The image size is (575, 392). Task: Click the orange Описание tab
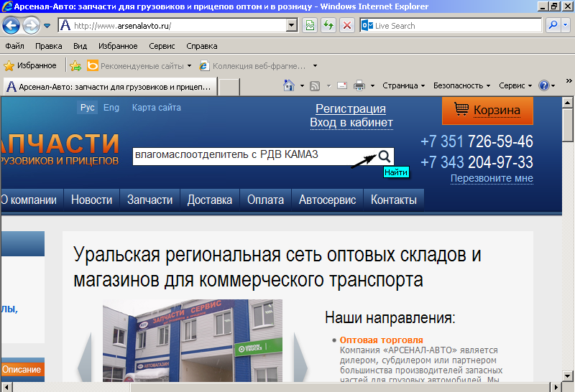click(x=22, y=369)
